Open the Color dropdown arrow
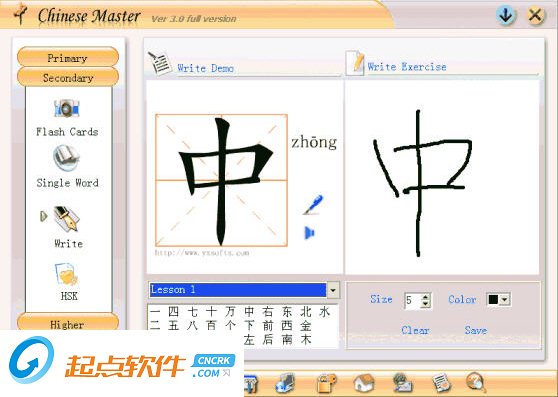558x397 pixels. [505, 300]
